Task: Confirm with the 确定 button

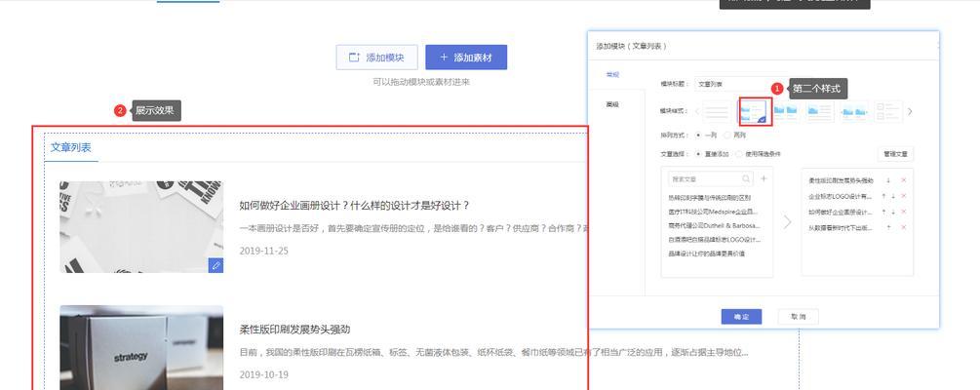Action: 741,317
